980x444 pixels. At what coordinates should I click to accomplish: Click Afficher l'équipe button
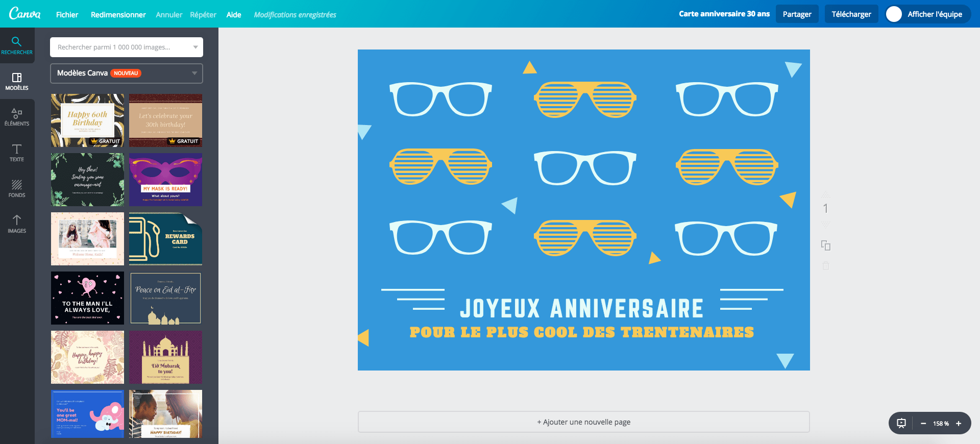click(927, 14)
